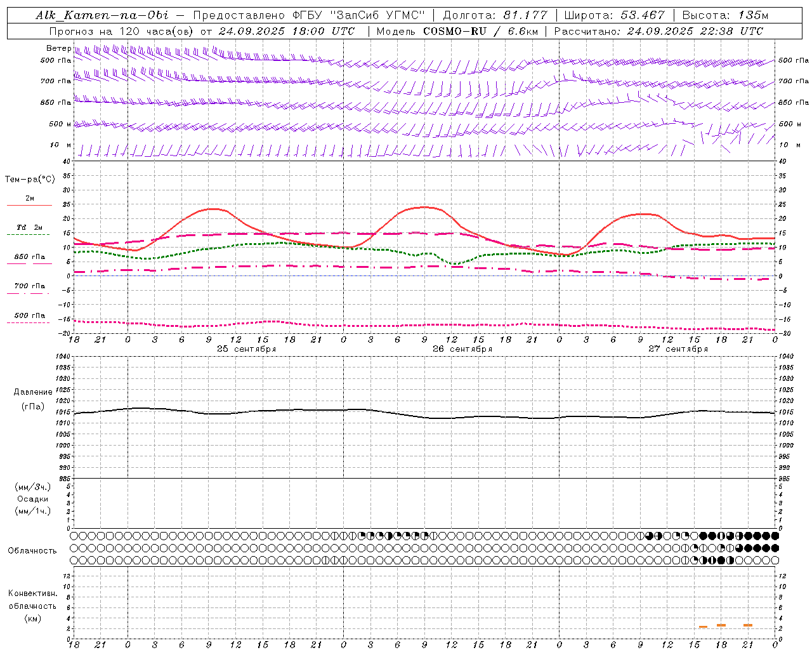Click the Осадки precipitation label
This screenshot has height=650, width=812.
[x=33, y=500]
